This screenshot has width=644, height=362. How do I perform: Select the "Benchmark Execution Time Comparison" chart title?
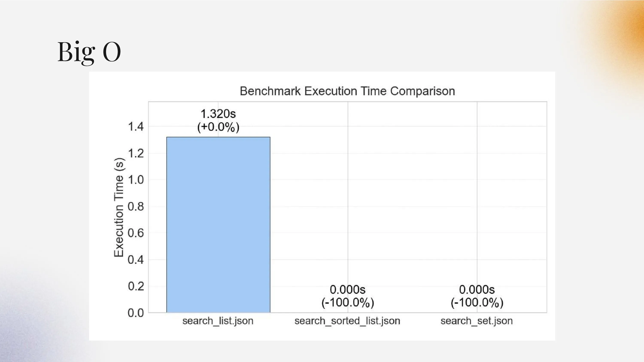click(347, 91)
